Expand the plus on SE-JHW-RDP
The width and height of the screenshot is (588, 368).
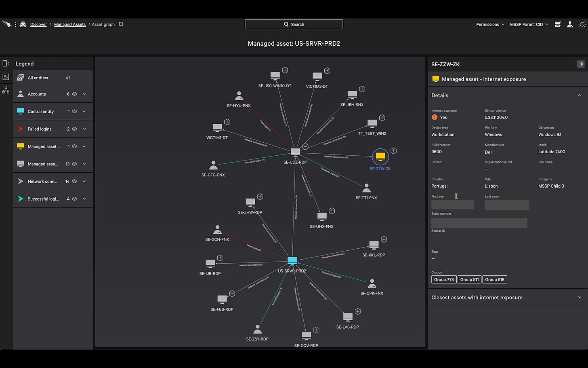click(260, 197)
